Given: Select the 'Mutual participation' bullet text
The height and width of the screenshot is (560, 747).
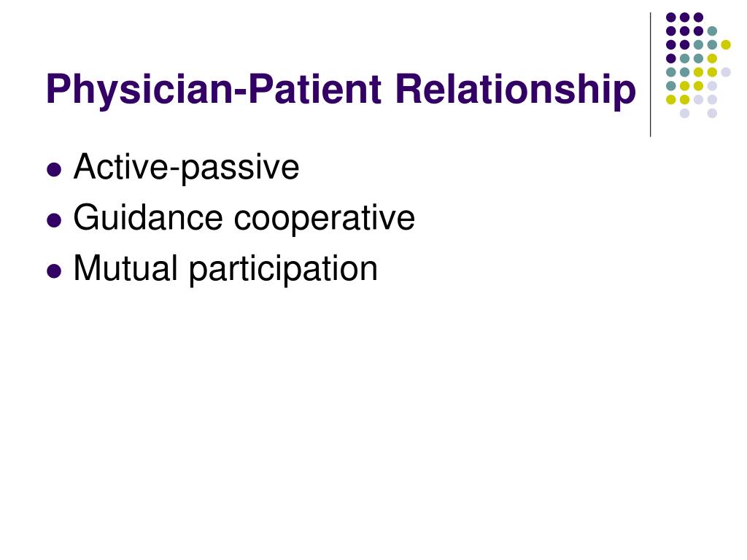Looking at the screenshot, I should point(225,269).
